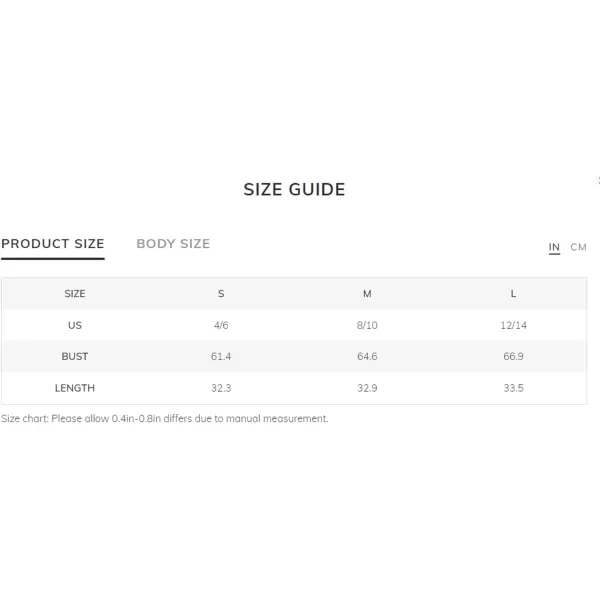Click the US row label
This screenshot has height=600, width=600.
coord(75,325)
